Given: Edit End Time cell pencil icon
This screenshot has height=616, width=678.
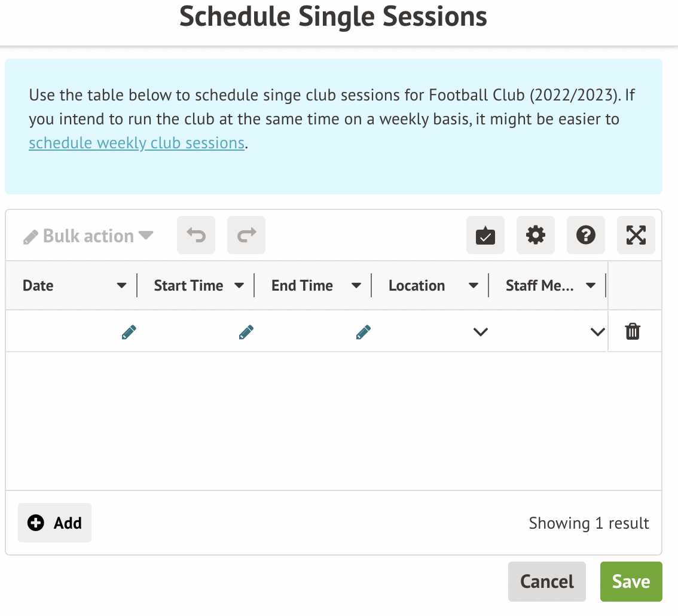Looking at the screenshot, I should pos(363,332).
